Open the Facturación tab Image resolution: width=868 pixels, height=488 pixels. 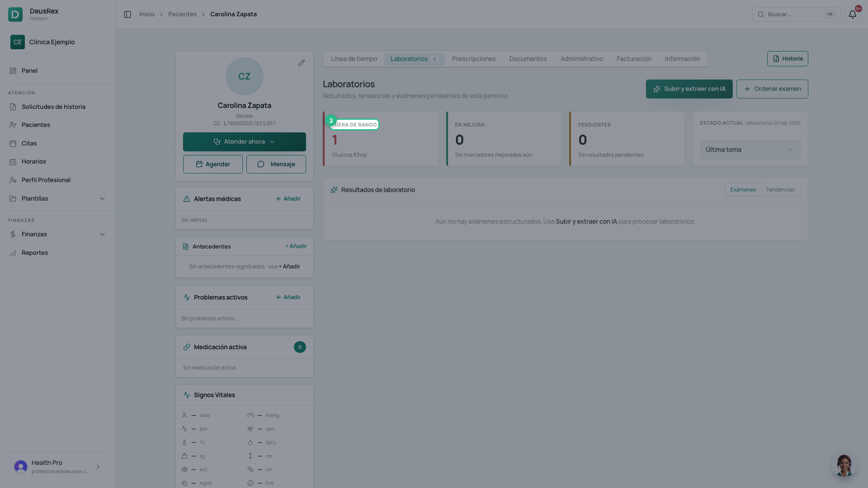(x=634, y=59)
